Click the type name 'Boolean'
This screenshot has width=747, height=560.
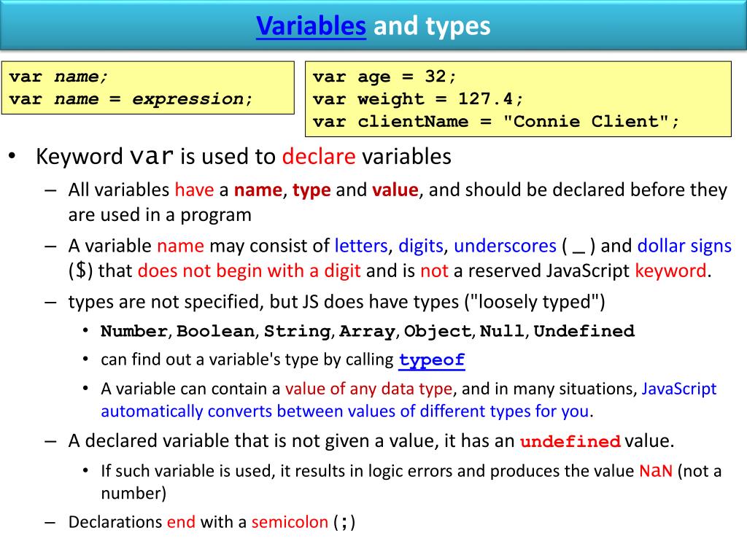[x=215, y=331]
